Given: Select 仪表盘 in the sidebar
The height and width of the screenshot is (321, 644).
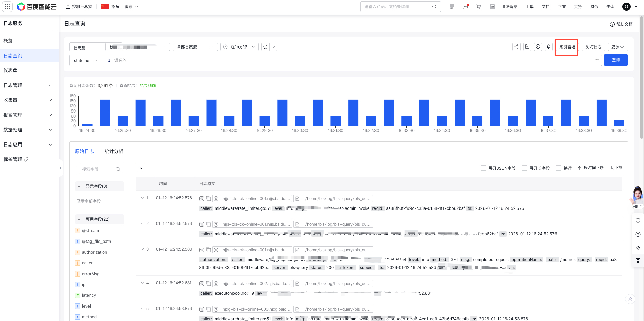Looking at the screenshot, I should (x=10, y=70).
